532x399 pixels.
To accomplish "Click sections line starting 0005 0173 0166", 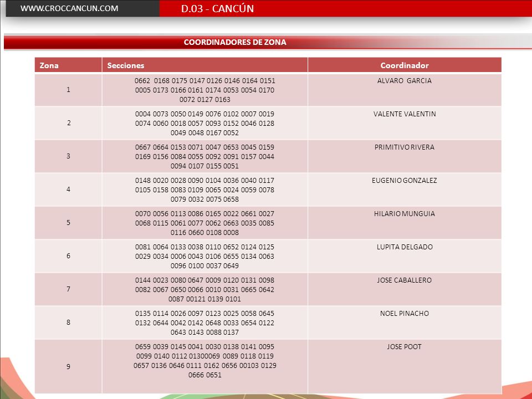I will click(205, 90).
